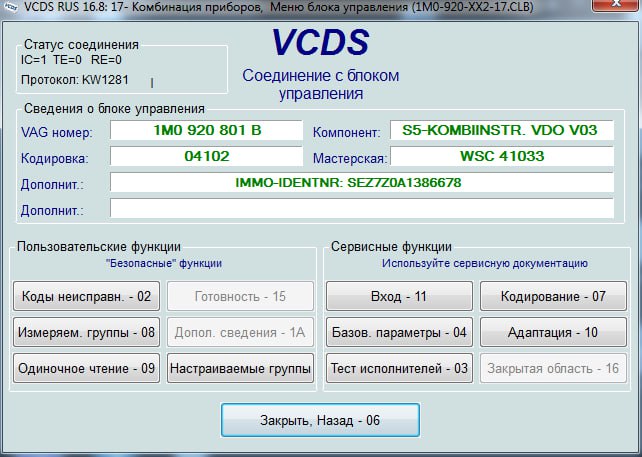Screen dimensions: 642x457
Task: Close the VCDS window
Action: tap(616, 4)
